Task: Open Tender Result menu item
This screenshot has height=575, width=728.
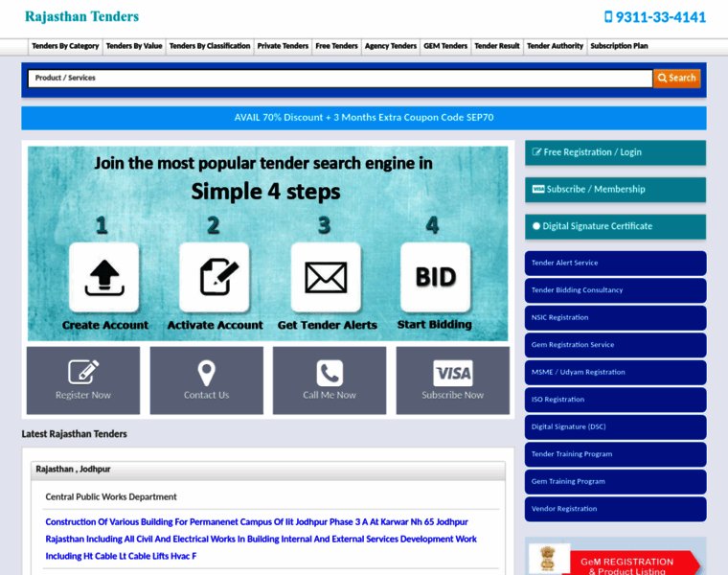Action: pyautogui.click(x=497, y=46)
